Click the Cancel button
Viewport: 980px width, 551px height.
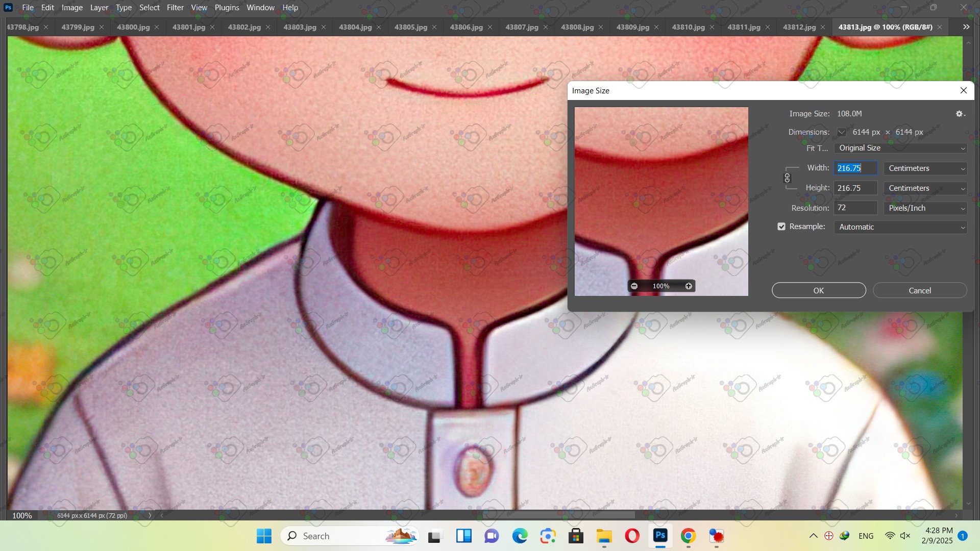[920, 290]
